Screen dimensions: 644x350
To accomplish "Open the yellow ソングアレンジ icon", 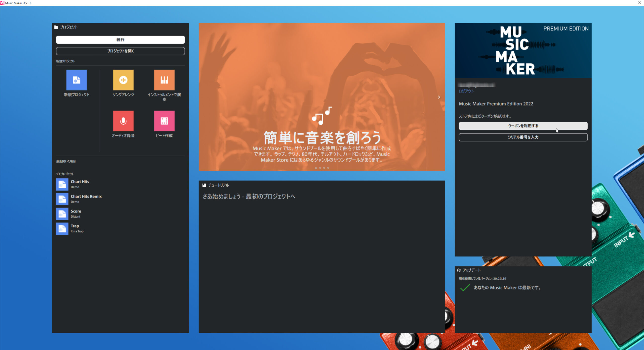I will 123,80.
